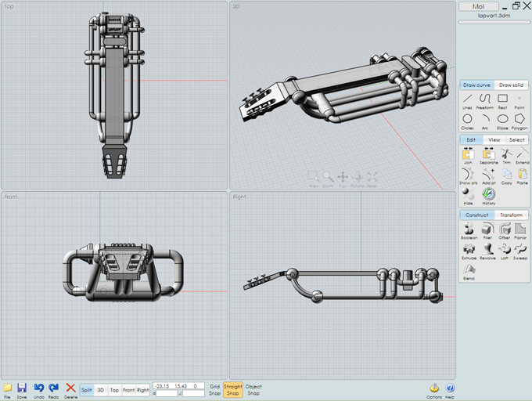The width and height of the screenshot is (532, 401).
Task: Switch to the View tab
Action: (494, 139)
